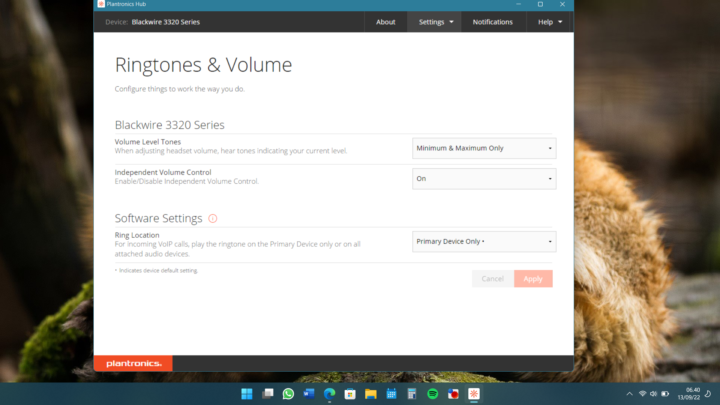The height and width of the screenshot is (405, 720).
Task: Click the focus moon notification icon
Action: 708,394
